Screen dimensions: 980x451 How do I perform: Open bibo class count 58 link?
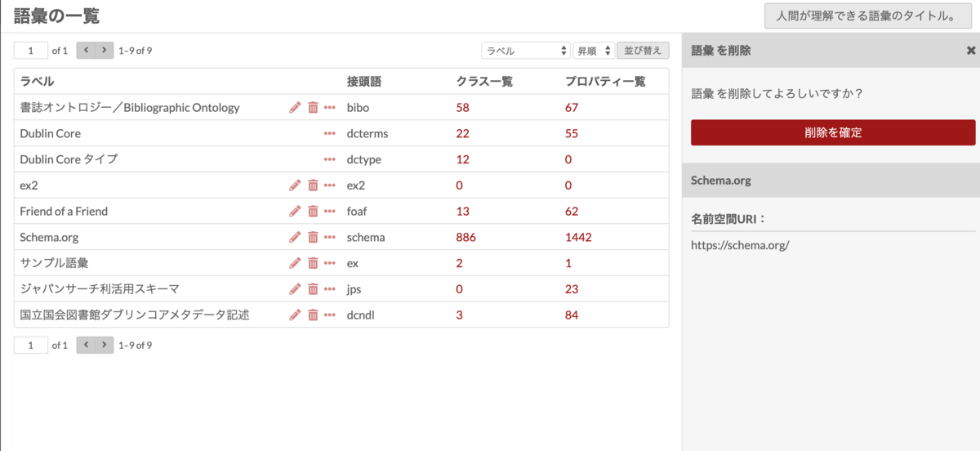[x=462, y=107]
